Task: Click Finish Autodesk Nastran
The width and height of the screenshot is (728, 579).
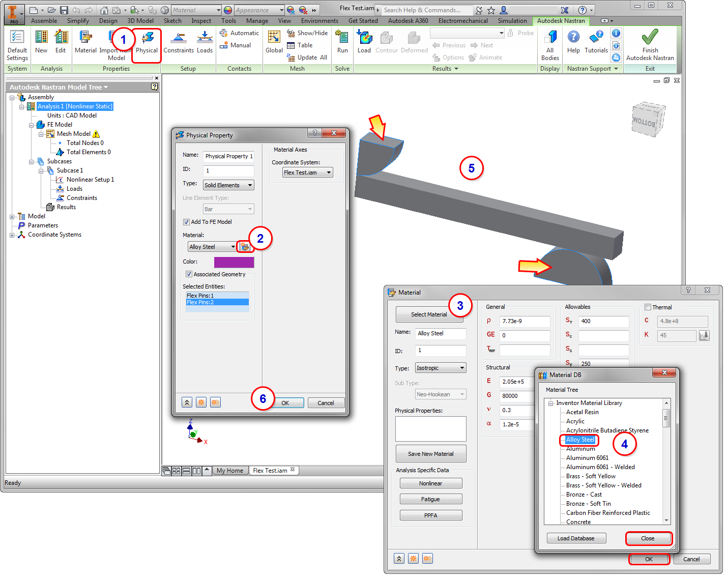Action: (650, 45)
